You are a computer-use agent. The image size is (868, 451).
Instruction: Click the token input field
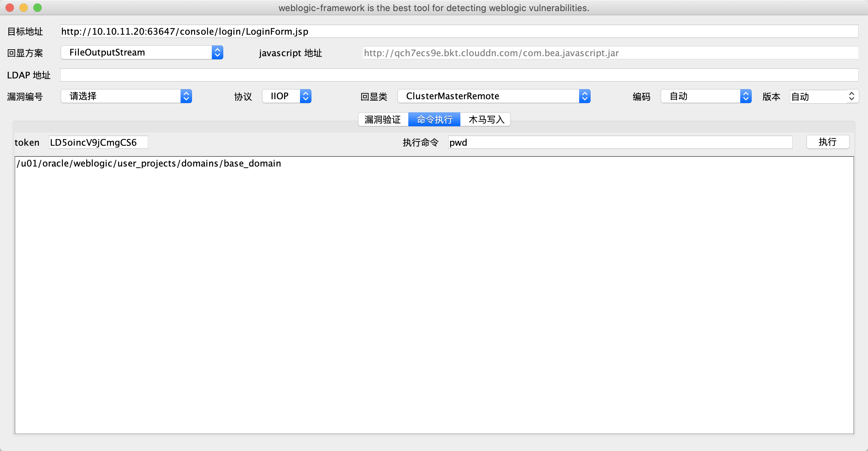(98, 143)
